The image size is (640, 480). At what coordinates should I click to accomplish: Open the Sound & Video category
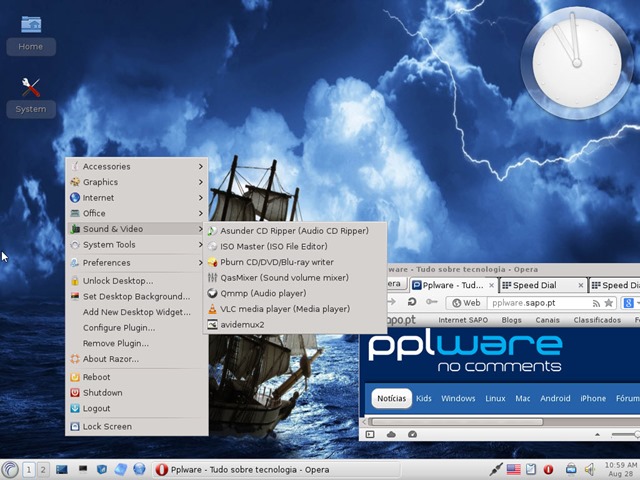click(x=137, y=229)
